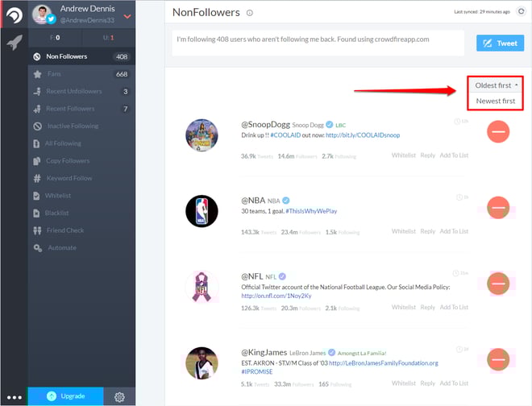Open All Following menu item

[81, 143]
